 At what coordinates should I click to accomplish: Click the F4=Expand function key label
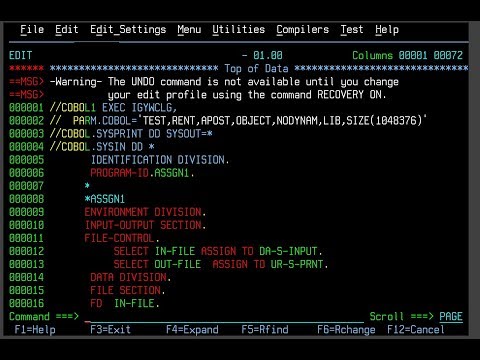point(192,330)
